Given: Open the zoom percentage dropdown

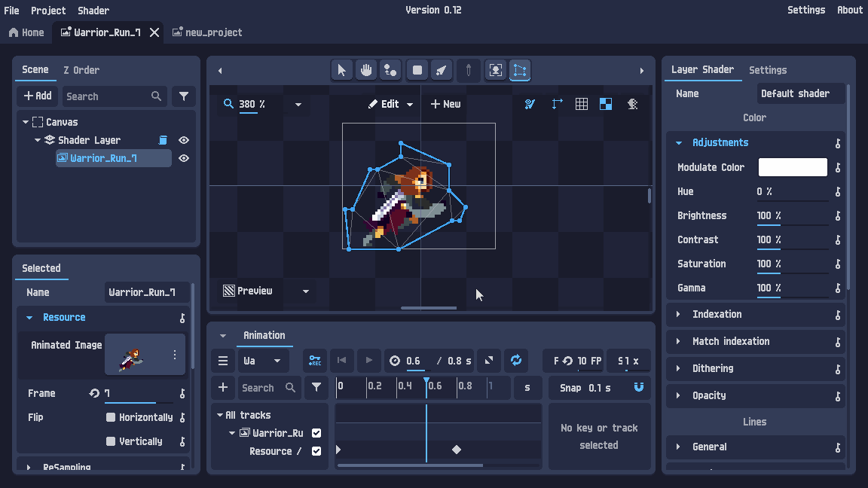Looking at the screenshot, I should coord(298,104).
